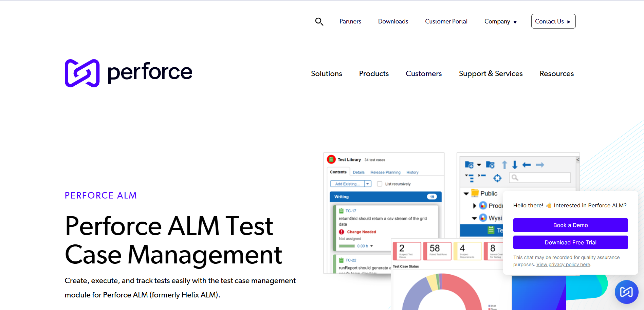Click the '4 Suspect Requirements' card

pos(467,251)
